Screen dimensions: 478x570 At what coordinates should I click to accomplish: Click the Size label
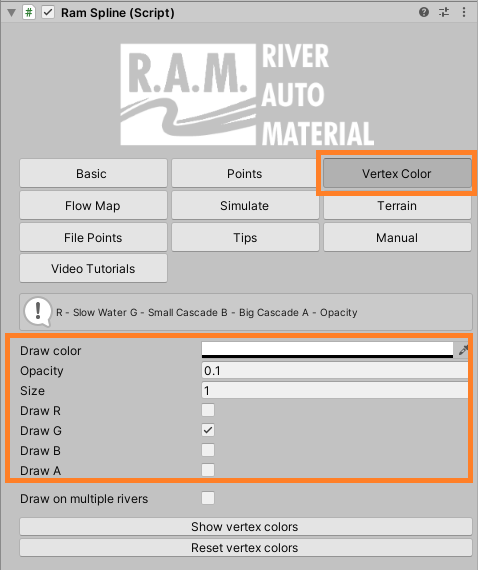tap(32, 391)
